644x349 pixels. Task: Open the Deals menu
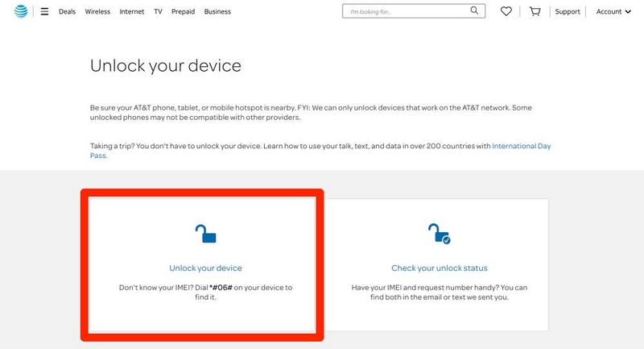point(68,11)
